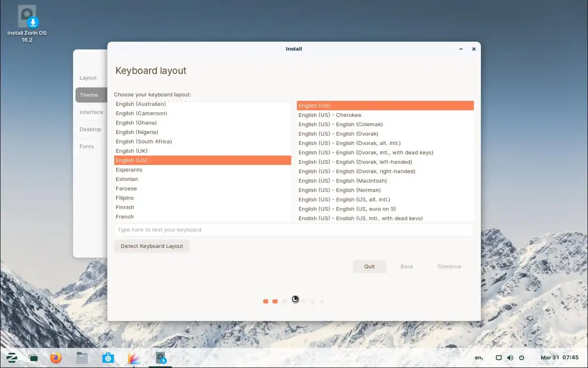
Task: Open Install Zorin OS 16.2 desktop icon
Action: click(x=27, y=24)
